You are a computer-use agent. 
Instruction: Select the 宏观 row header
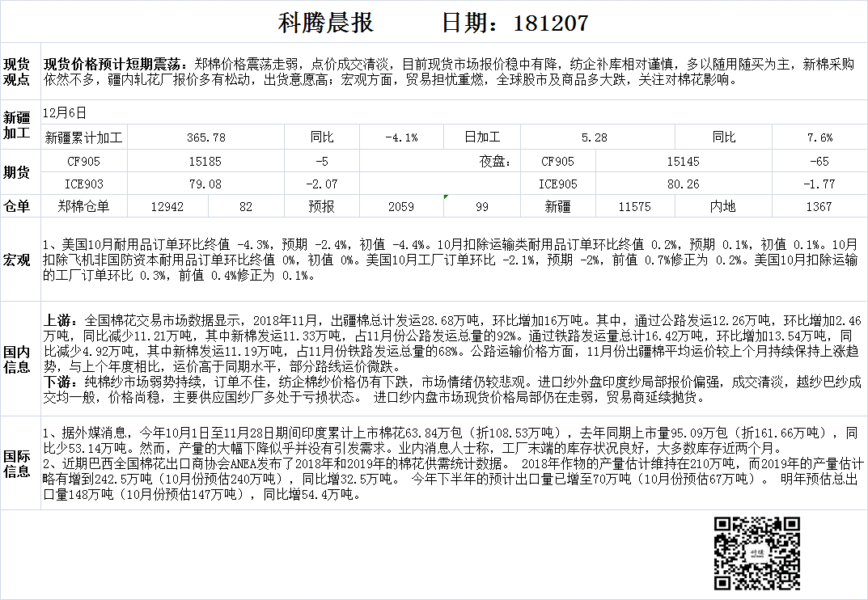click(x=17, y=260)
